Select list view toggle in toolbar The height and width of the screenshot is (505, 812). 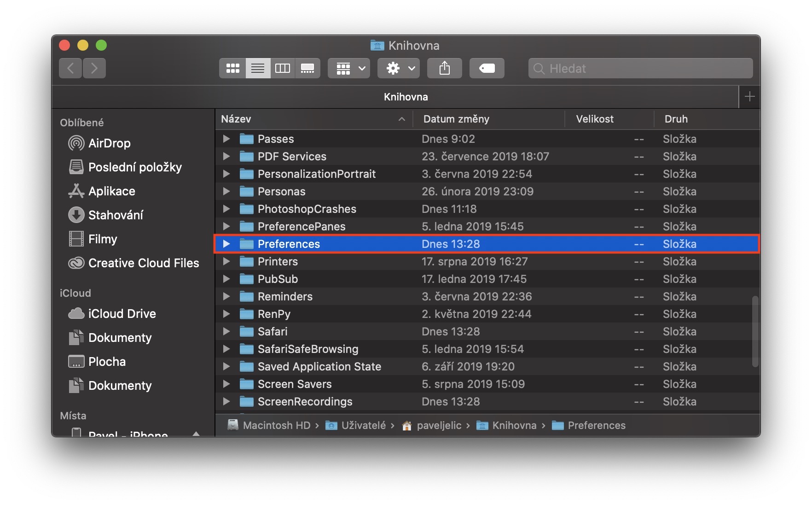(x=258, y=69)
